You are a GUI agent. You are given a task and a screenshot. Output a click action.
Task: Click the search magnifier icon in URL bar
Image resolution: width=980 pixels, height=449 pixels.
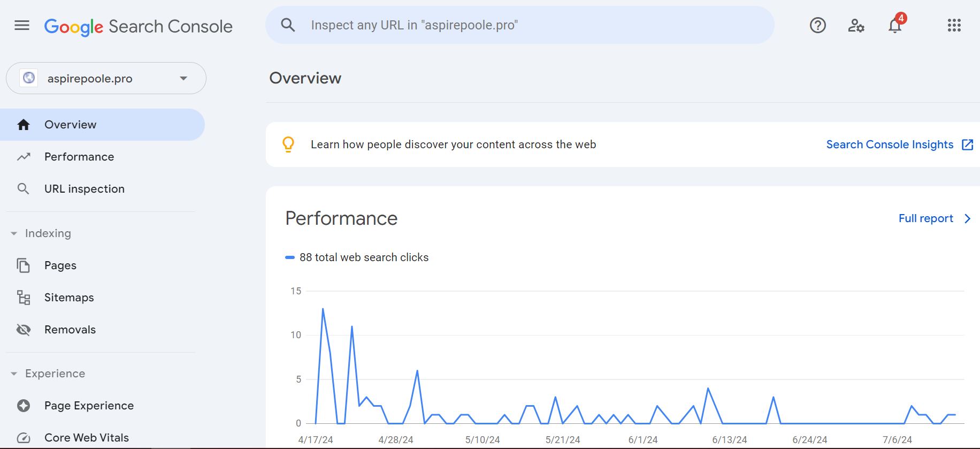[x=288, y=25]
